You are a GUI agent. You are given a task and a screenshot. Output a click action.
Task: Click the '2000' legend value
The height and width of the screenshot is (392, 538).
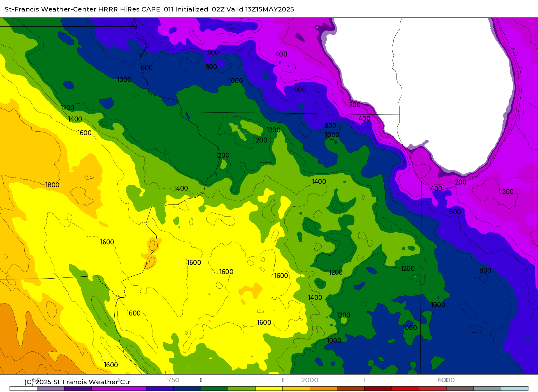310,380
